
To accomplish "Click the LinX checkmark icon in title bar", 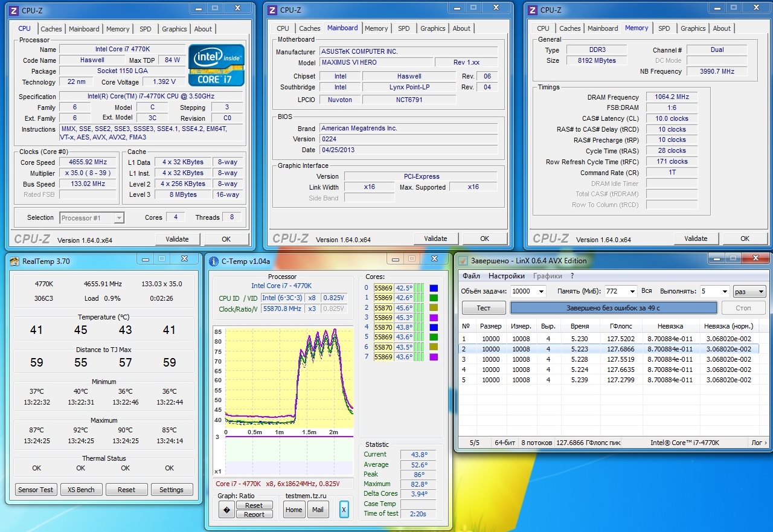I will click(x=463, y=261).
